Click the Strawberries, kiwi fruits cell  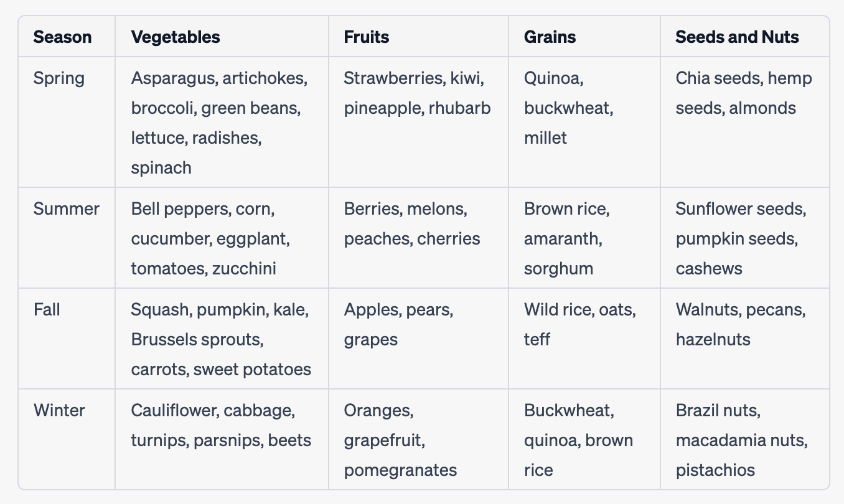point(417,93)
